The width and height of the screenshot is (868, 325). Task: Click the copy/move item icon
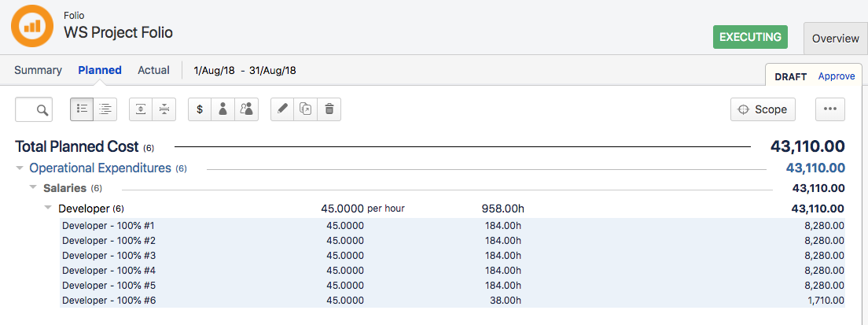click(x=306, y=109)
